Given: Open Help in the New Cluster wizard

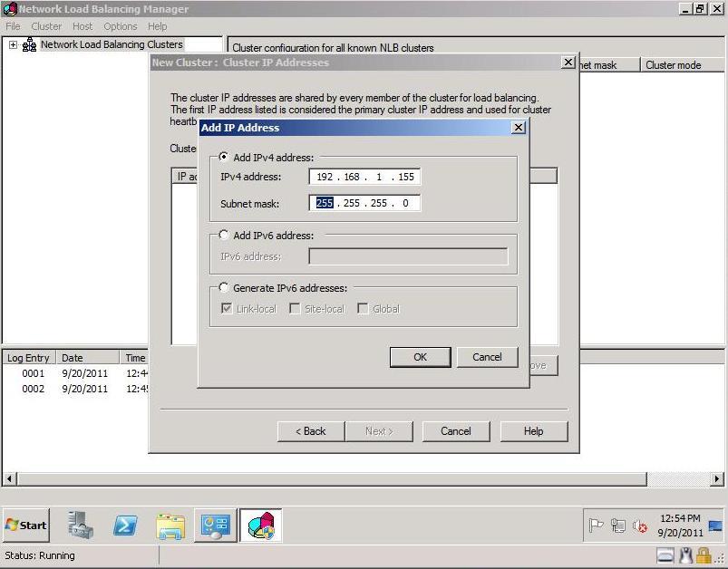Looking at the screenshot, I should (533, 431).
